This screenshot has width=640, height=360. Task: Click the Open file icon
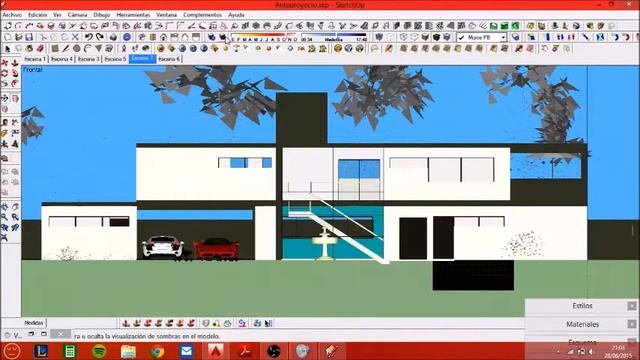tap(18, 37)
